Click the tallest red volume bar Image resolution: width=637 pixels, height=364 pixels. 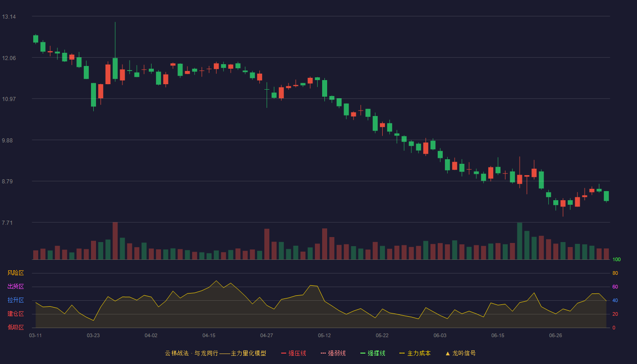pos(115,241)
